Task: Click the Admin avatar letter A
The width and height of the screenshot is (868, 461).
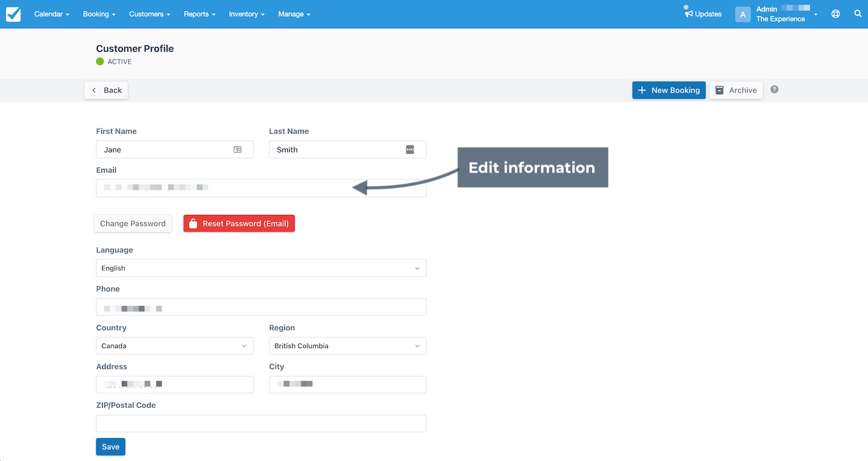Action: click(743, 15)
